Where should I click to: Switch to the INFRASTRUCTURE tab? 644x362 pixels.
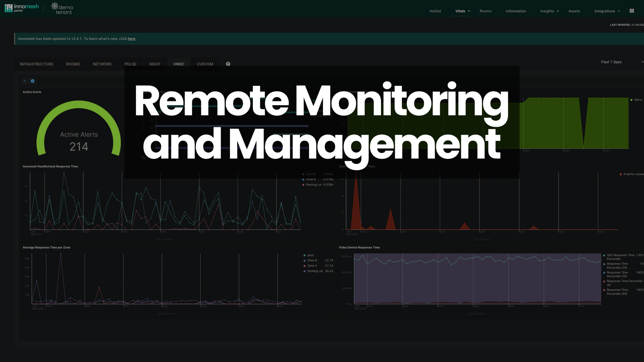point(36,64)
